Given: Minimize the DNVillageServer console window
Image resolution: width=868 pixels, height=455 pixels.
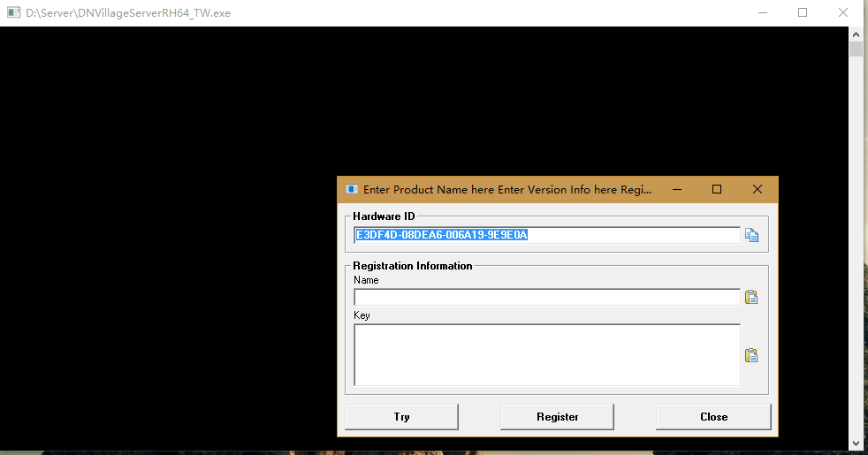Looking at the screenshot, I should pos(763,12).
